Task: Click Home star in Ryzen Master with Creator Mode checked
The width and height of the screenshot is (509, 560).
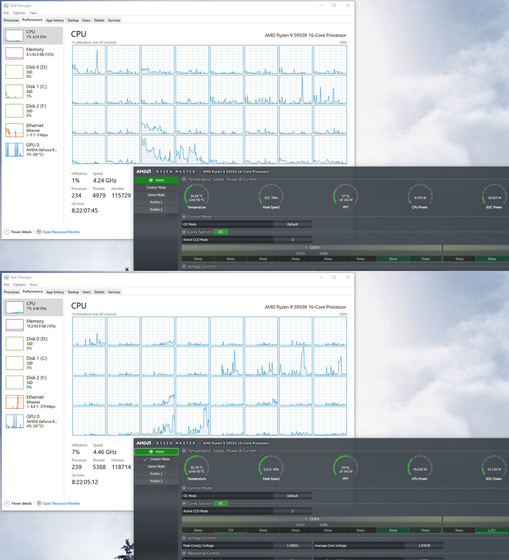Action: [x=151, y=452]
